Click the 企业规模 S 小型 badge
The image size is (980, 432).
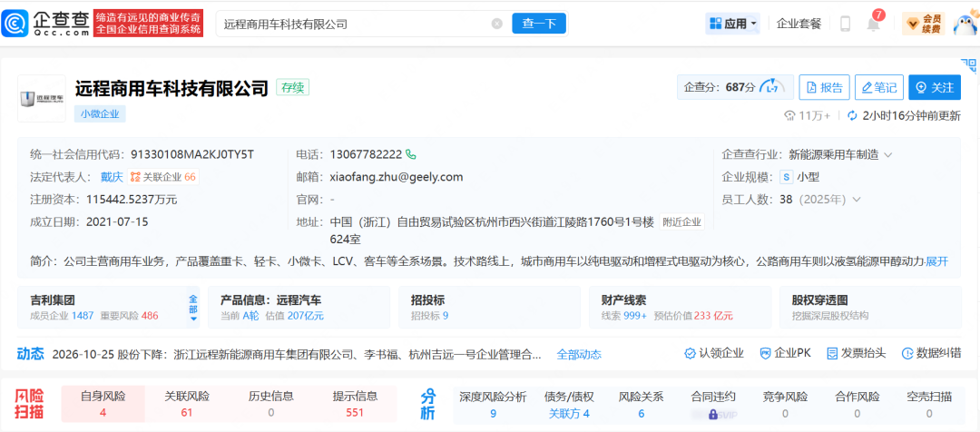pos(799,177)
